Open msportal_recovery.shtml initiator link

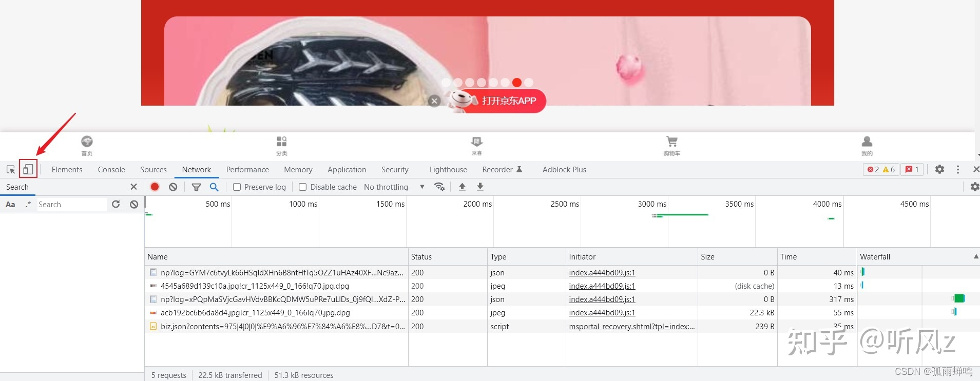632,326
